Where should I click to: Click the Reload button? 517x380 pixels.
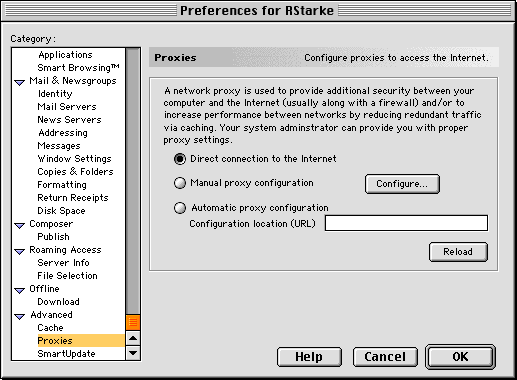tap(458, 252)
